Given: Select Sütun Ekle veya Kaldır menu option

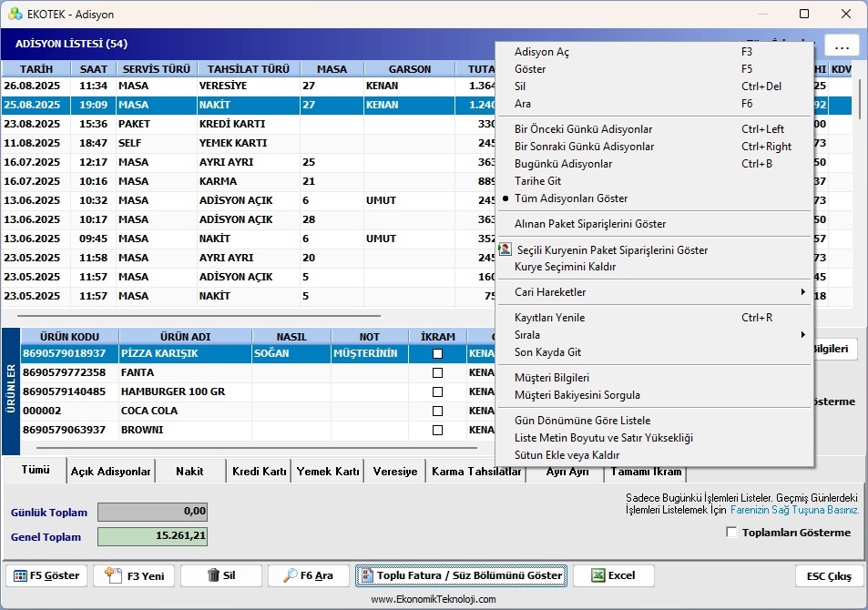Looking at the screenshot, I should 656,455.
